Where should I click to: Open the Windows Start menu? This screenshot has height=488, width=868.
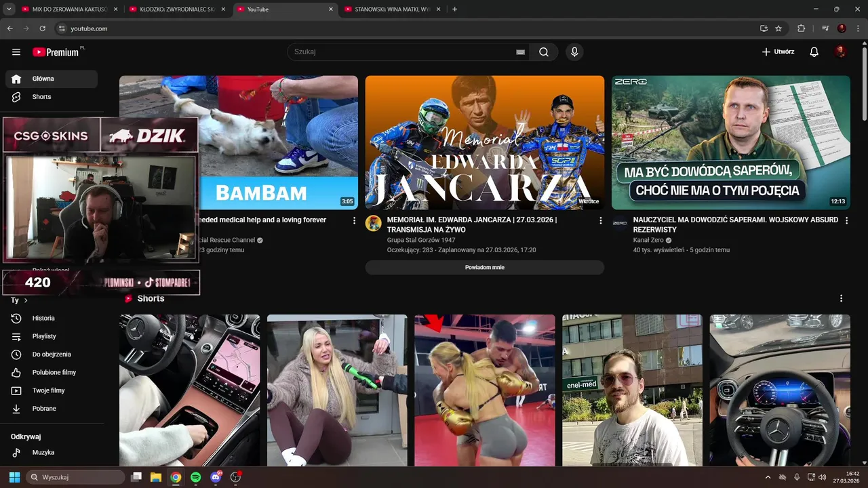pos(14,477)
